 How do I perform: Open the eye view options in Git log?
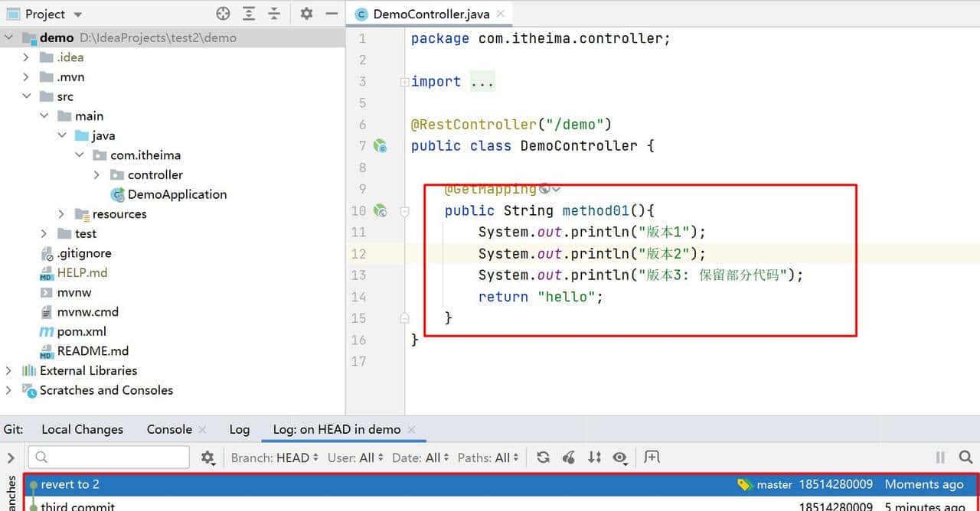619,457
